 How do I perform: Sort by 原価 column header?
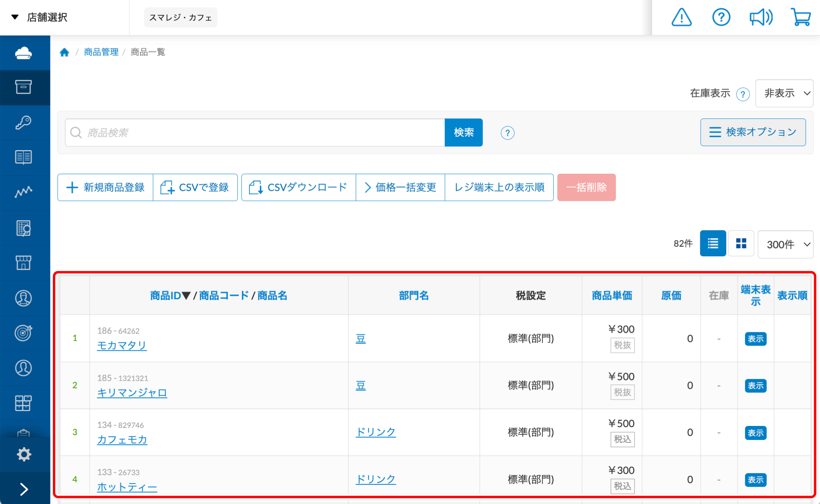(x=671, y=296)
